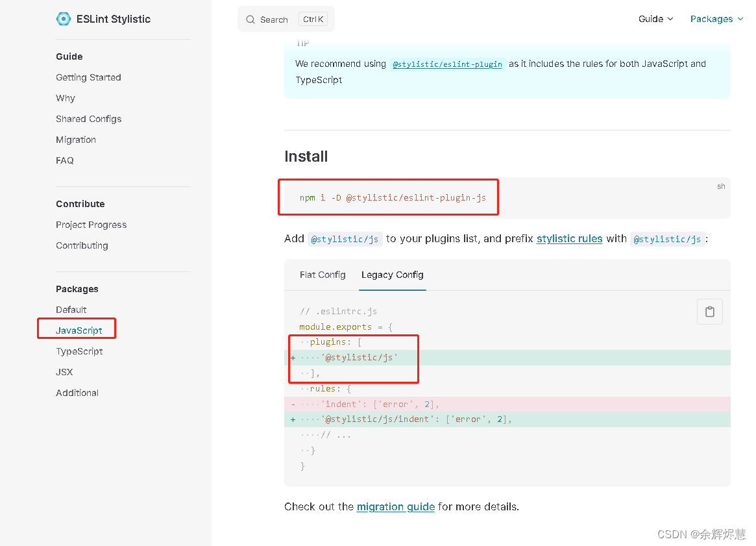Open the FAQ sidebar link

(65, 160)
